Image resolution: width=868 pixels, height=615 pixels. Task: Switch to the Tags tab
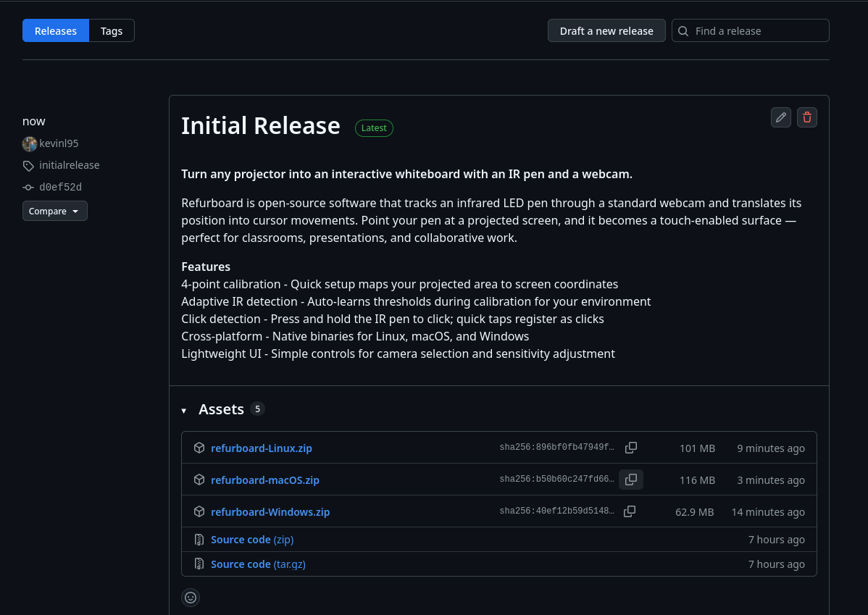112,30
